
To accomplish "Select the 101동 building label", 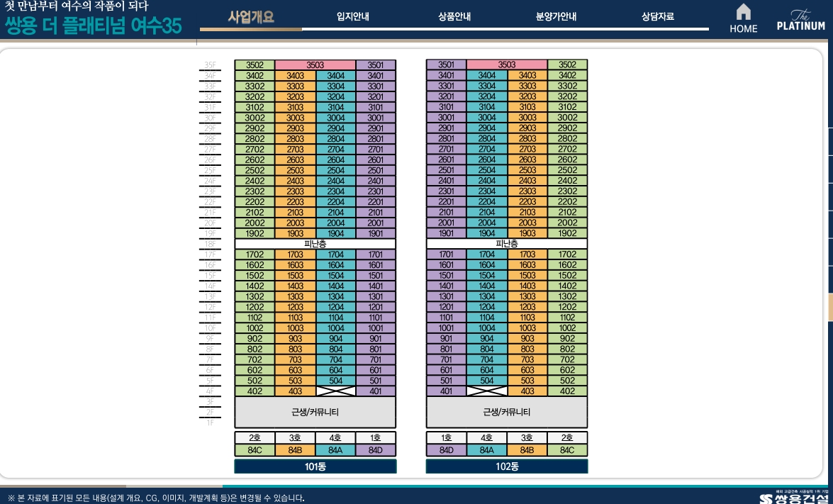I will (x=315, y=466).
